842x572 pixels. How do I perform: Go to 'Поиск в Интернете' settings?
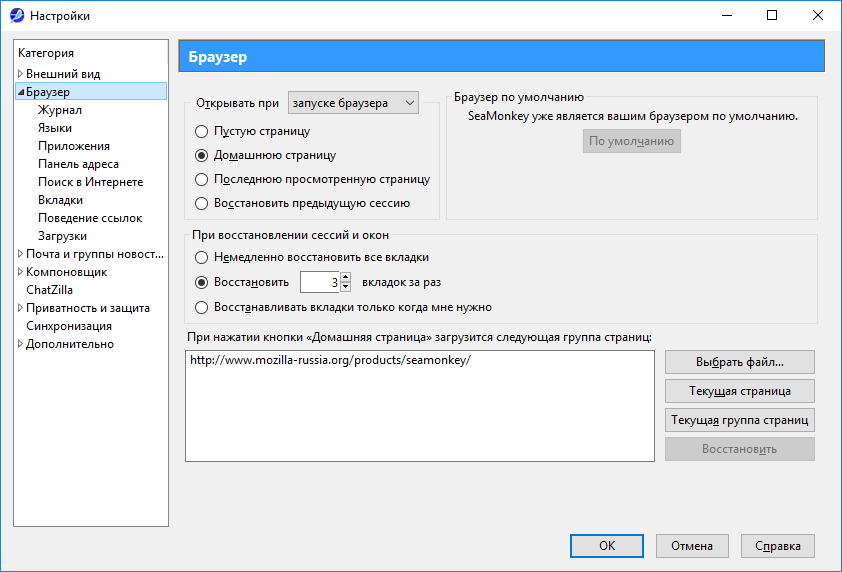click(x=90, y=182)
